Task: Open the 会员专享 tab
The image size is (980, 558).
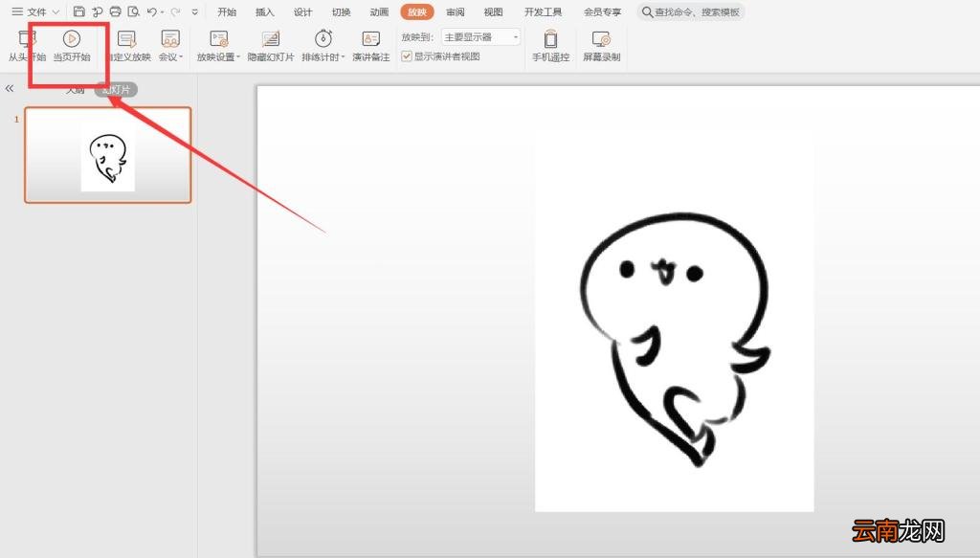Action: [x=603, y=11]
